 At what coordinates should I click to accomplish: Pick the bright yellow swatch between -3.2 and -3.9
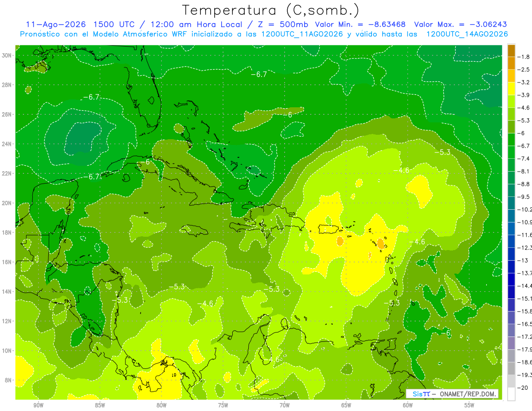click(511, 89)
